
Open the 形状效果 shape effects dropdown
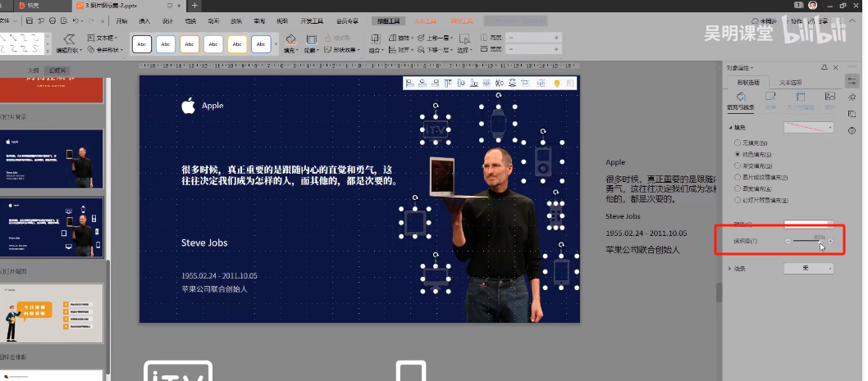click(x=342, y=50)
